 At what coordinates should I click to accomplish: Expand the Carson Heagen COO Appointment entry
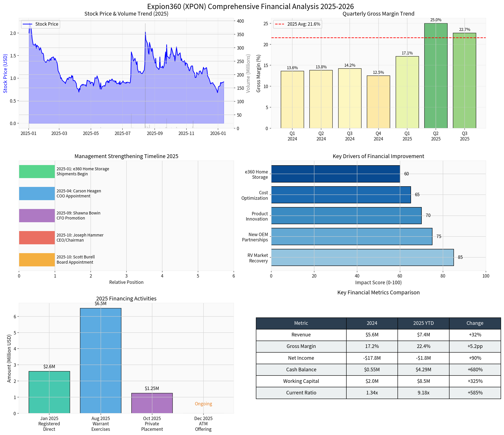coord(37,193)
